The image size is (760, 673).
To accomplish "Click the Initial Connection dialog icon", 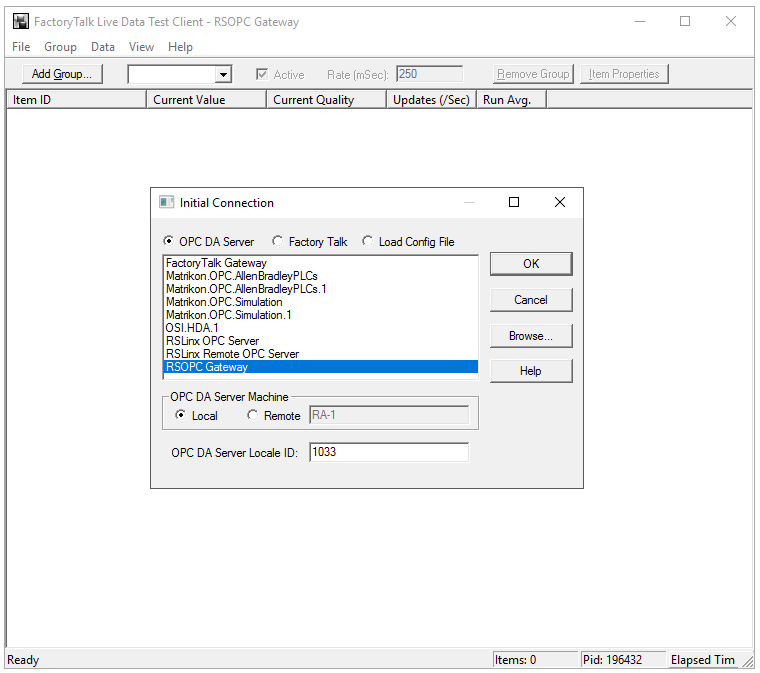I will [x=166, y=202].
